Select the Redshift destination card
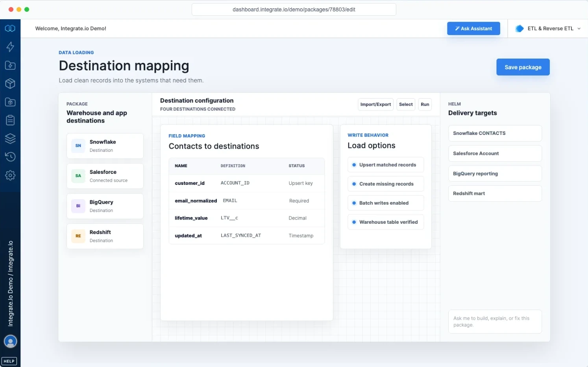The width and height of the screenshot is (588, 367). click(105, 236)
